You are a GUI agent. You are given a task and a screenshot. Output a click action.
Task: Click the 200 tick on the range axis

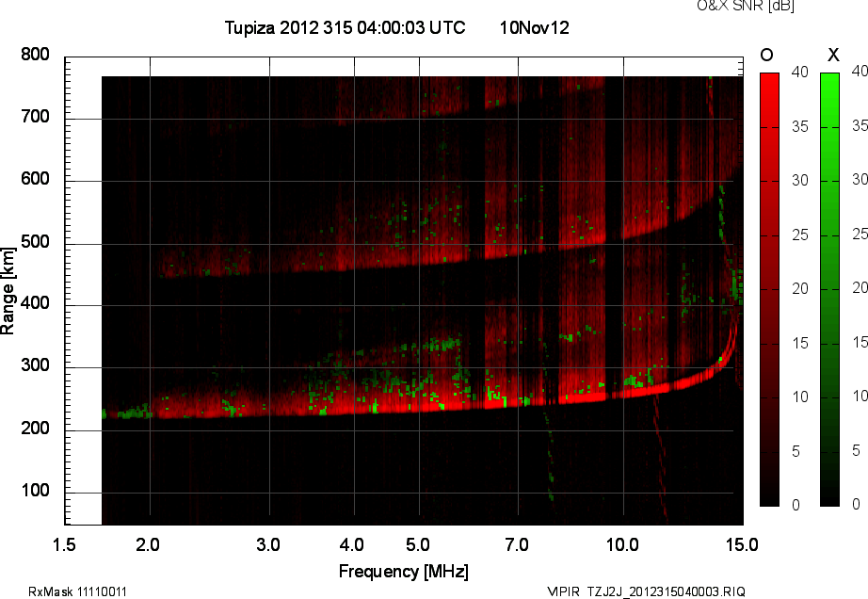(x=35, y=428)
